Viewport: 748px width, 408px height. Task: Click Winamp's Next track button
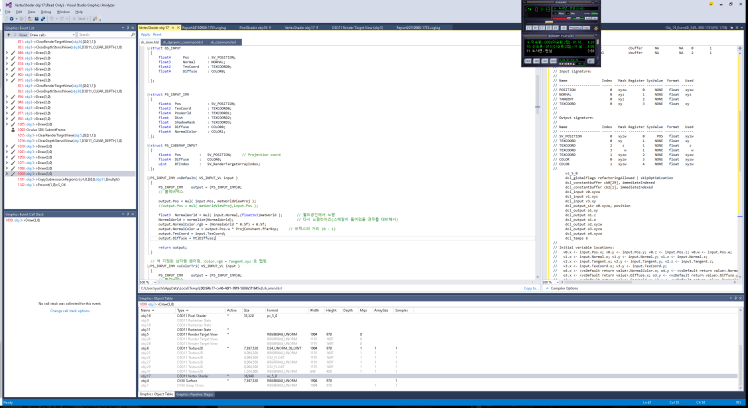tap(556, 28)
